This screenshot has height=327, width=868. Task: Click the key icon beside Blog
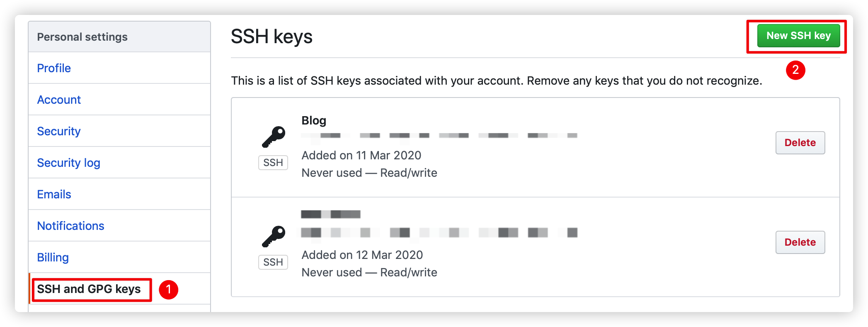point(274,137)
